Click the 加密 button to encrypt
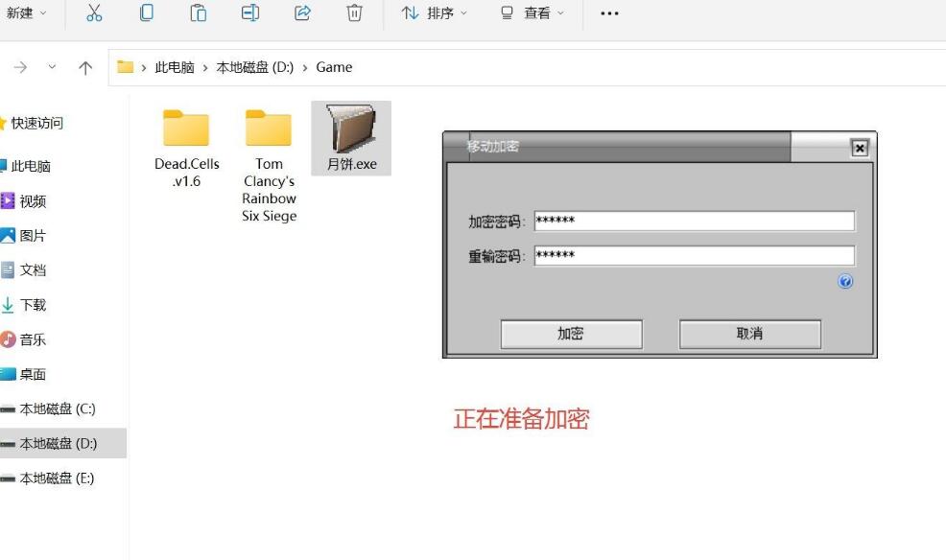The image size is (946, 560). pos(571,334)
